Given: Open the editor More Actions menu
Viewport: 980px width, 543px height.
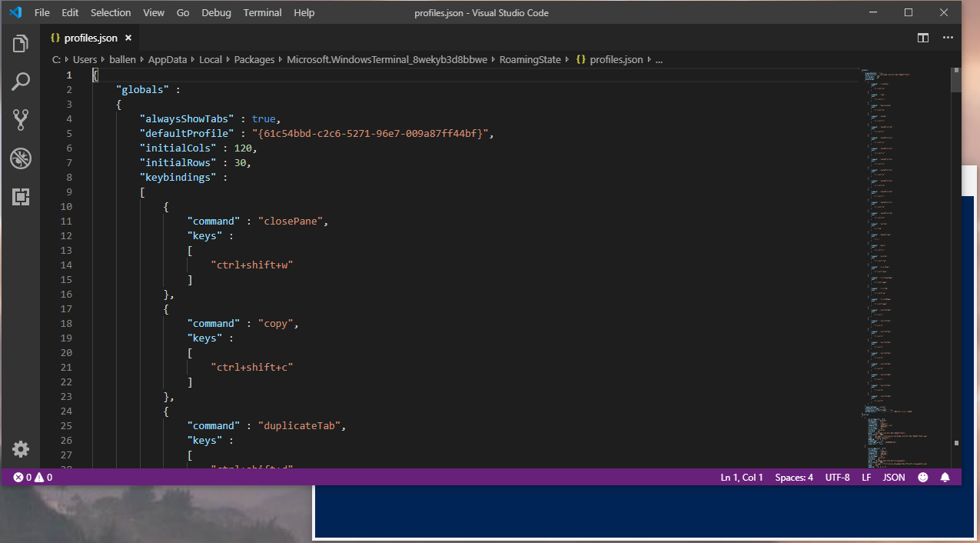Looking at the screenshot, I should [x=948, y=37].
